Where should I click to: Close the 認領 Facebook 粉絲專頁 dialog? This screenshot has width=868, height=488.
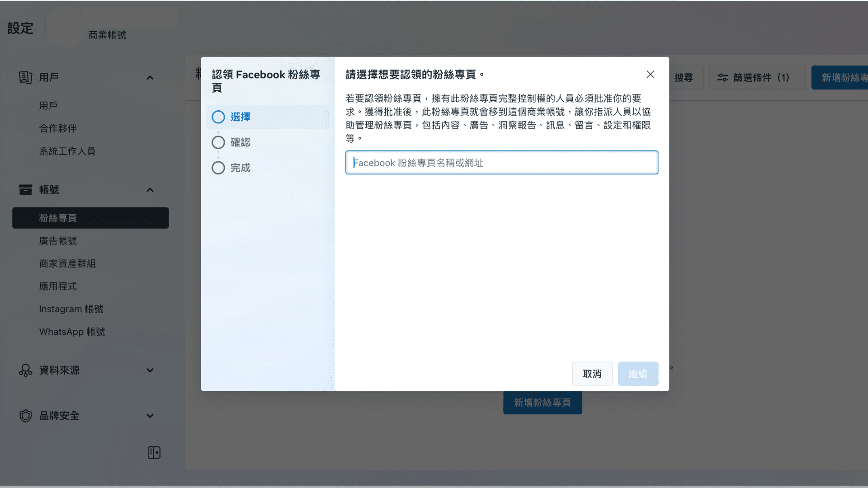click(650, 74)
